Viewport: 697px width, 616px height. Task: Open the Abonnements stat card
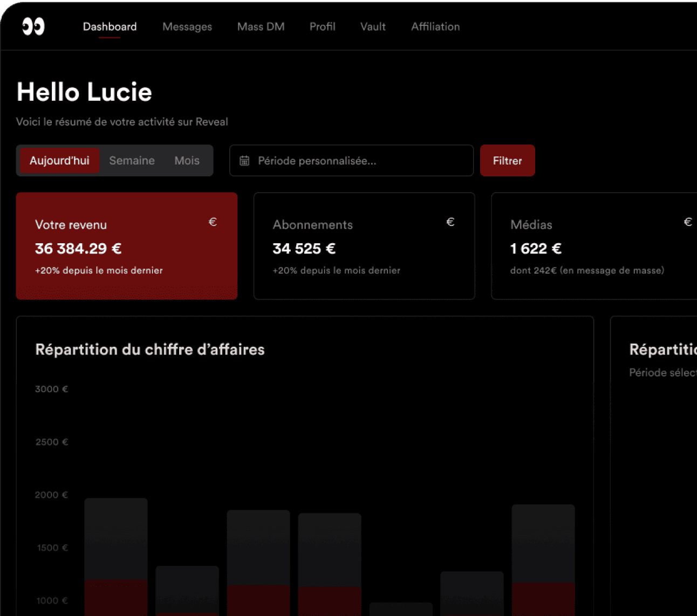[x=364, y=246]
